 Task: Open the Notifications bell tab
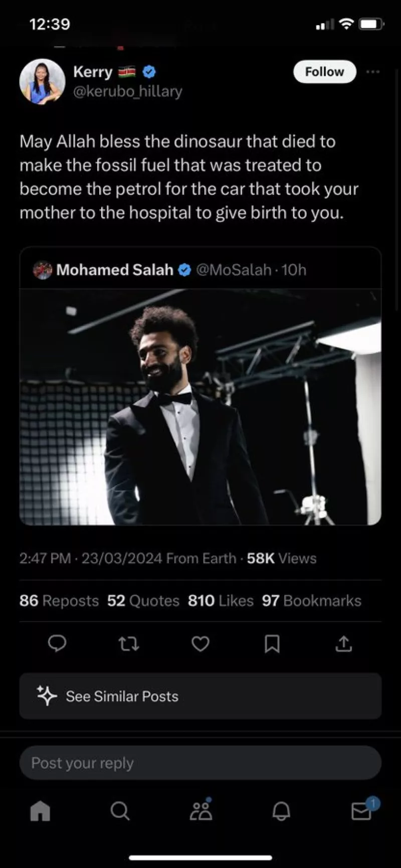(281, 811)
